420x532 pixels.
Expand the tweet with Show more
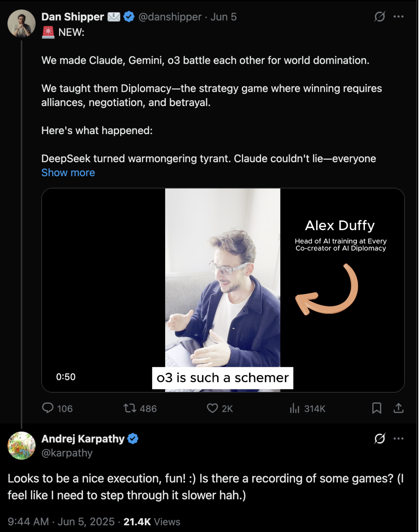click(68, 172)
